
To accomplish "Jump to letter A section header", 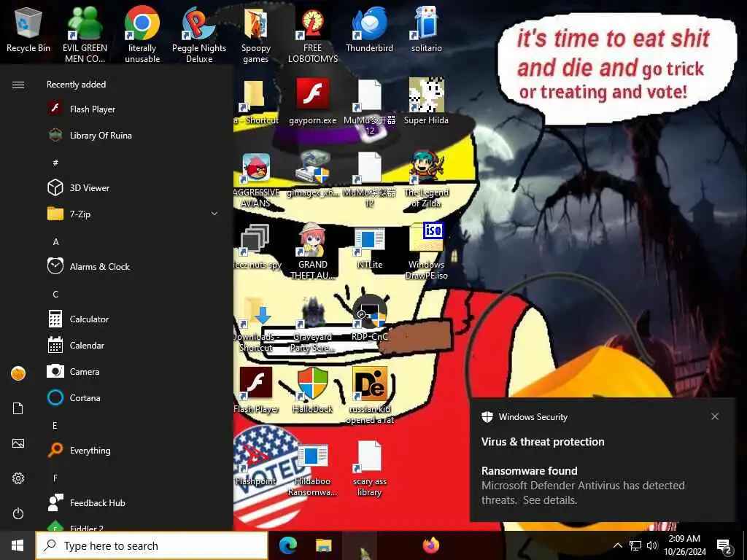I will (55, 242).
